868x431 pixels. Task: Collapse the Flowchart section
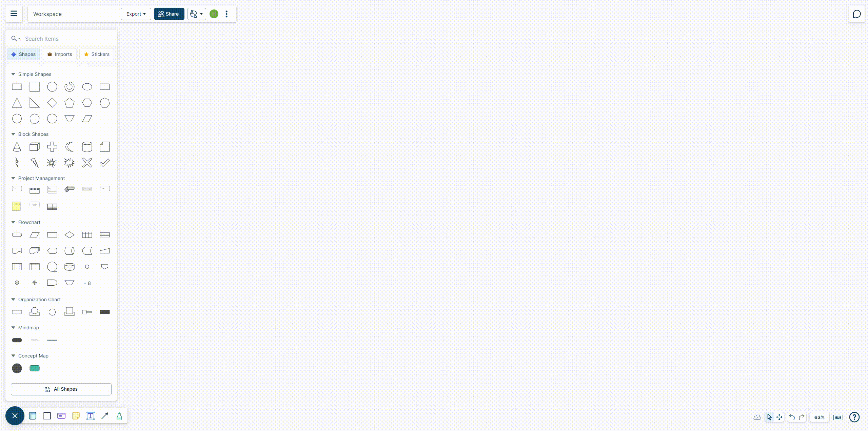coord(13,222)
